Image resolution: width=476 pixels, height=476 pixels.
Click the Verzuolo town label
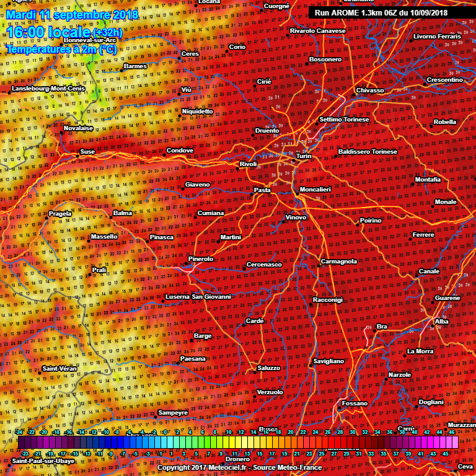coord(270,392)
